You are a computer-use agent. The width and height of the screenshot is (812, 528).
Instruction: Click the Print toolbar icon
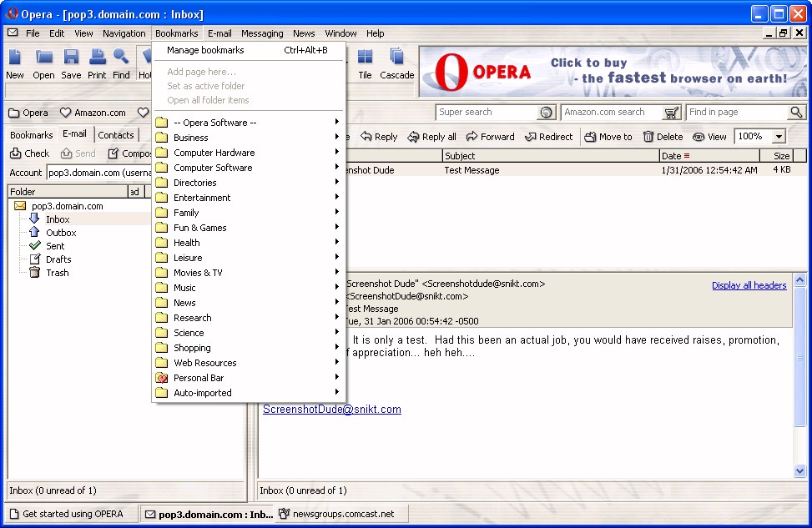pos(97,57)
